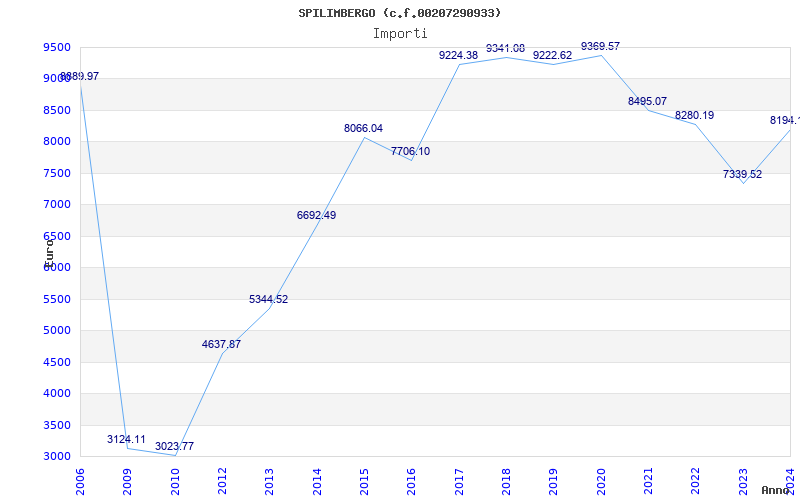Select the 7000 y-axis tick label
The image size is (800, 500).
click(x=57, y=205)
